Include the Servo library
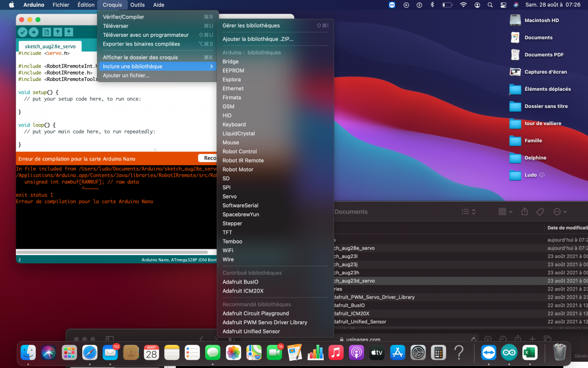Viewport: 588px width, 368px height. [275, 196]
